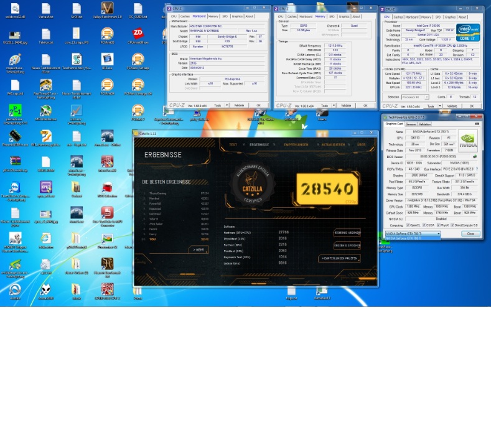The width and height of the screenshot is (491, 448).
Task: Click the GPU-Z Name field reading GTX 780 Ti
Action: point(430,132)
